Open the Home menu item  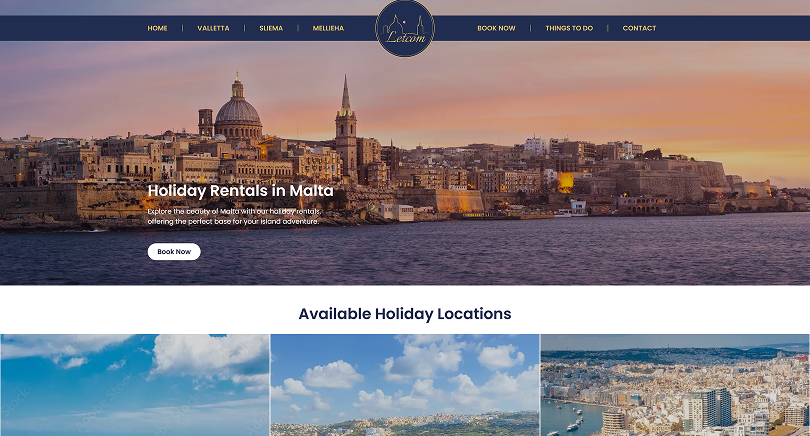tap(157, 28)
